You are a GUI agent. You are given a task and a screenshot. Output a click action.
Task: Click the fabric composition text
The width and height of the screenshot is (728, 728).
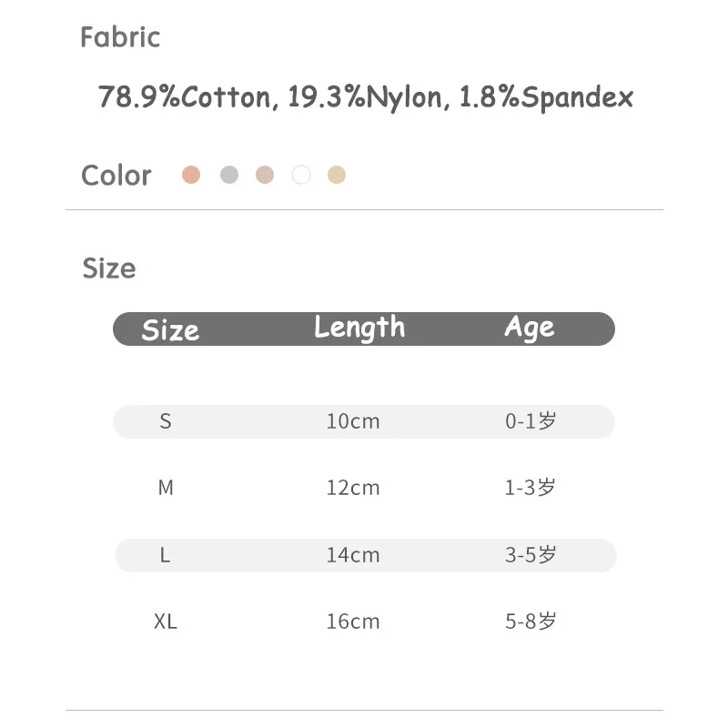[366, 97]
